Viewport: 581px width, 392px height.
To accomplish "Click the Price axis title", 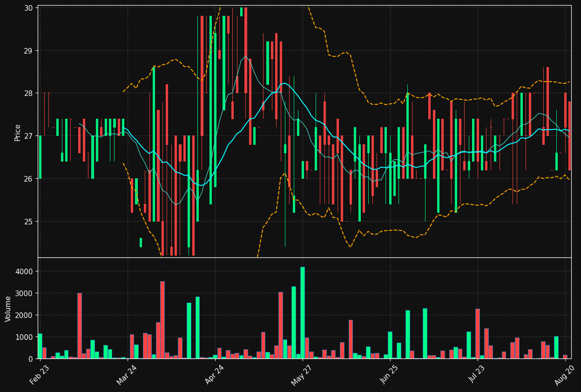I will click(18, 132).
